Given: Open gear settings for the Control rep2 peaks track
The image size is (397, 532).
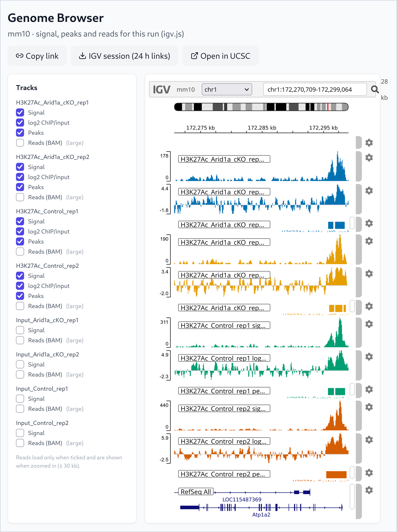Looking at the screenshot, I should tap(369, 473).
